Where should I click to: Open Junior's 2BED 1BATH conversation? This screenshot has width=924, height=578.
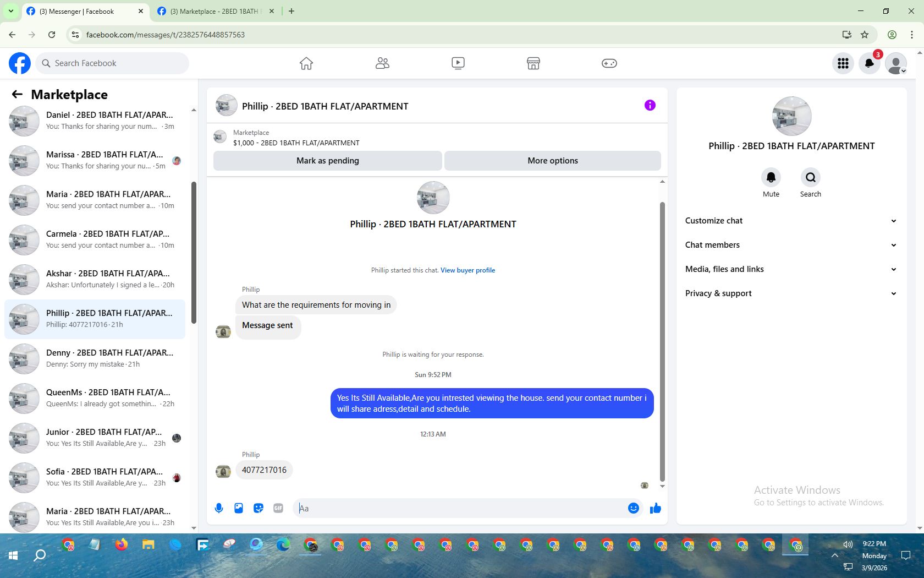coord(95,438)
